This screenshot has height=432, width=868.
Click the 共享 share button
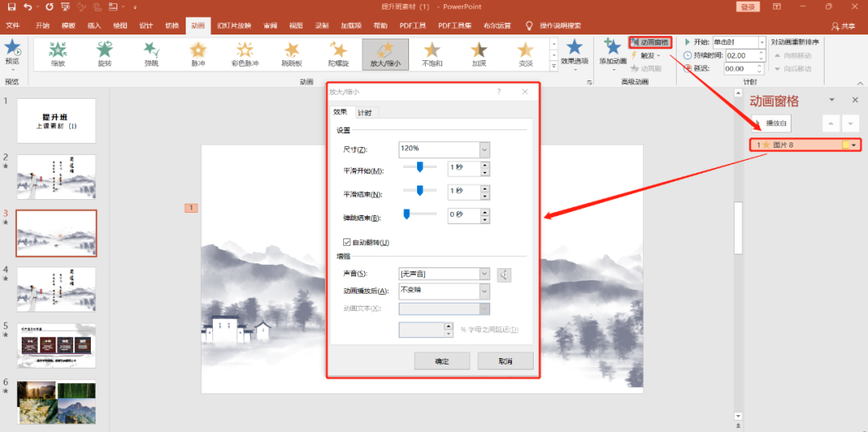(x=844, y=26)
